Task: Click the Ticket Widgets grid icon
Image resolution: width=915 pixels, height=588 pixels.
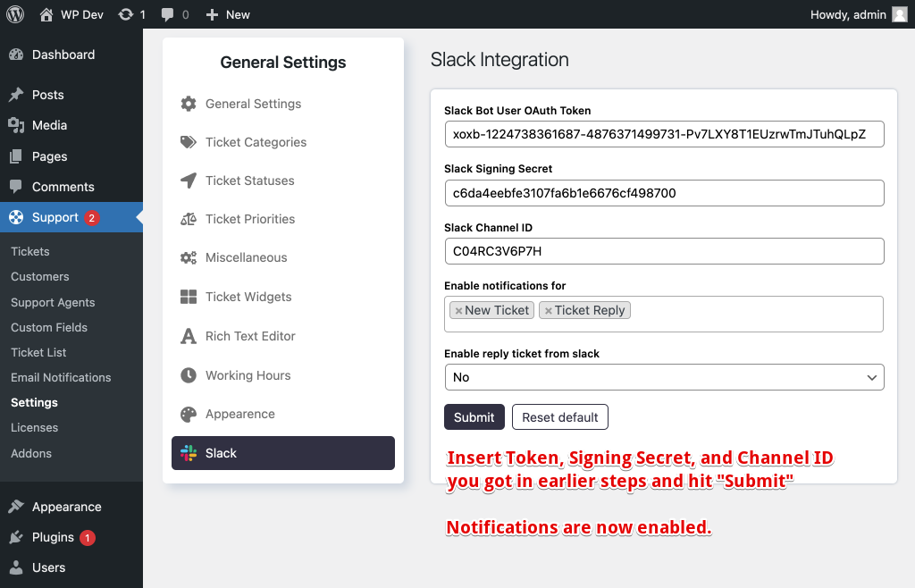Action: [x=189, y=297]
